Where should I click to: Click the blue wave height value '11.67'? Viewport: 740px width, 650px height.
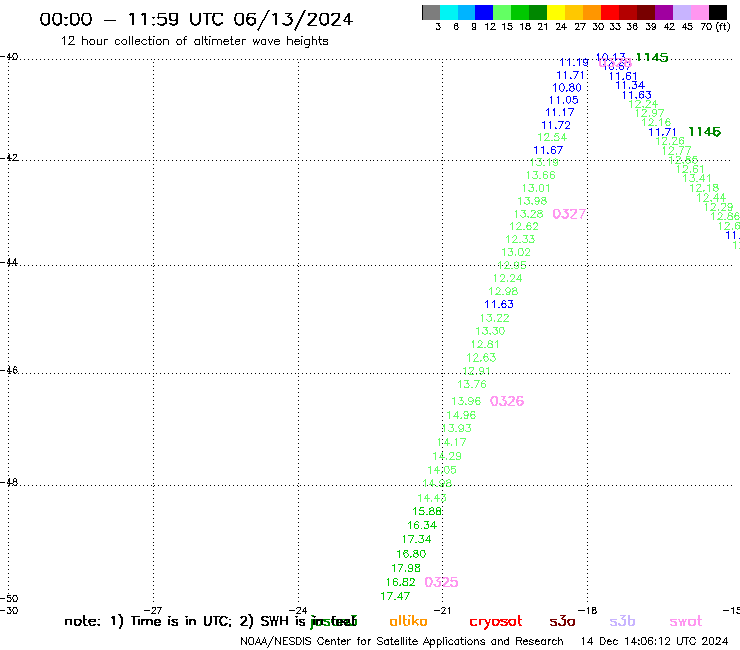tap(548, 150)
